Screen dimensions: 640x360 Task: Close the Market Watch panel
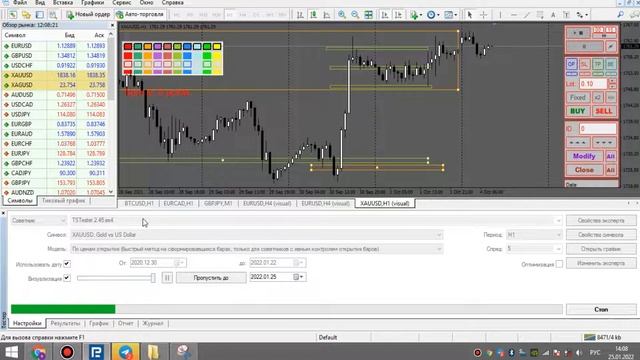click(113, 25)
